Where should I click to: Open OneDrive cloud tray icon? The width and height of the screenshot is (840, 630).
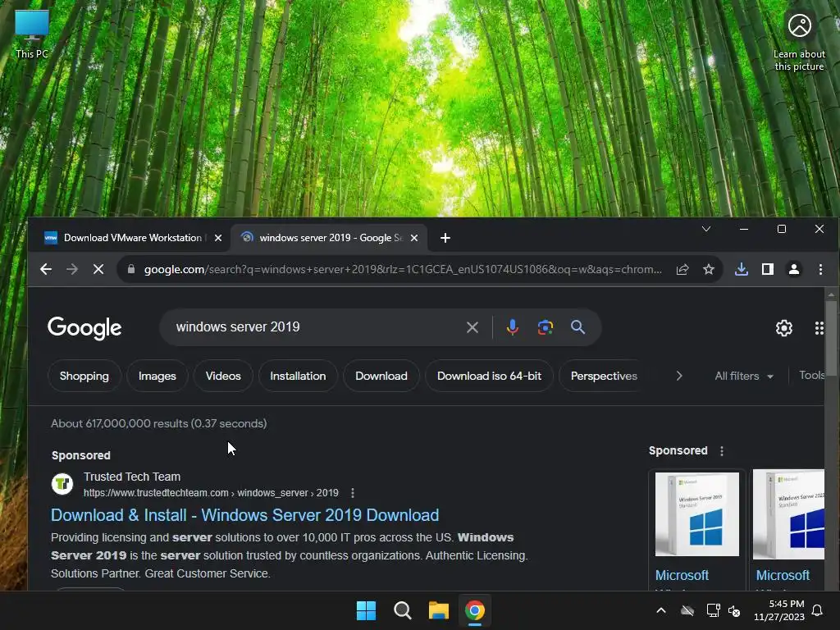click(687, 610)
